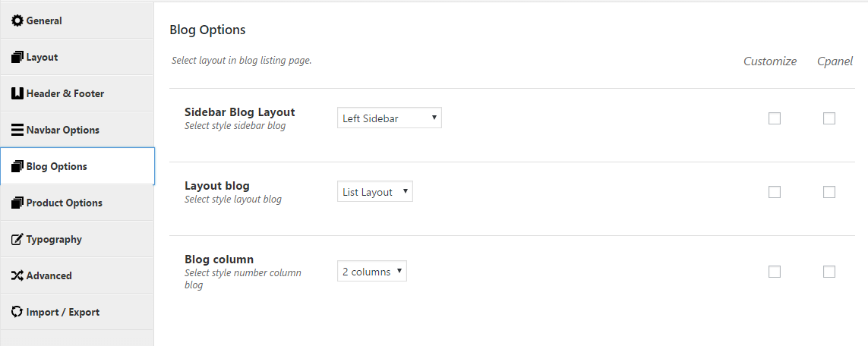
Task: Tick Customize checkbox for Blog column
Action: click(x=775, y=272)
